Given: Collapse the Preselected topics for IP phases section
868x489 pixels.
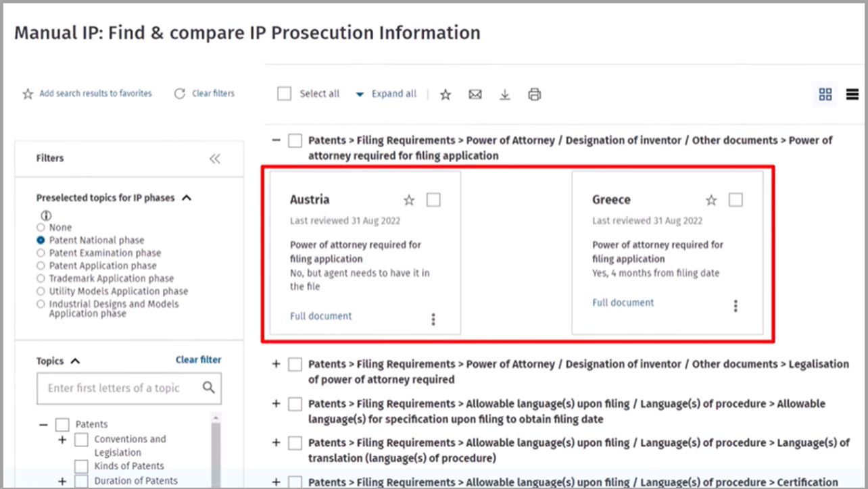Looking at the screenshot, I should 187,198.
